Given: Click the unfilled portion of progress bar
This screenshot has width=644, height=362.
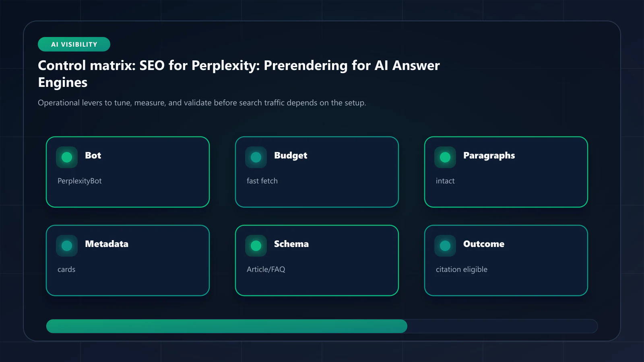Looking at the screenshot, I should click(x=502, y=326).
